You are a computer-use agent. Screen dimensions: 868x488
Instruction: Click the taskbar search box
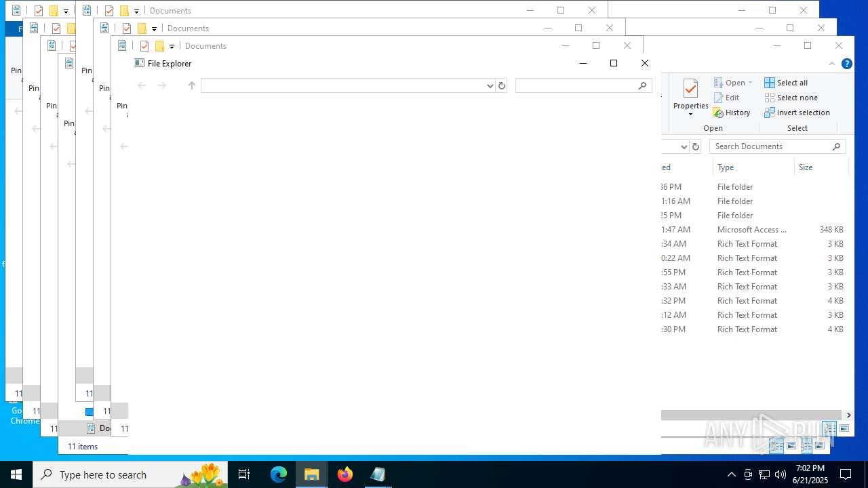130,474
